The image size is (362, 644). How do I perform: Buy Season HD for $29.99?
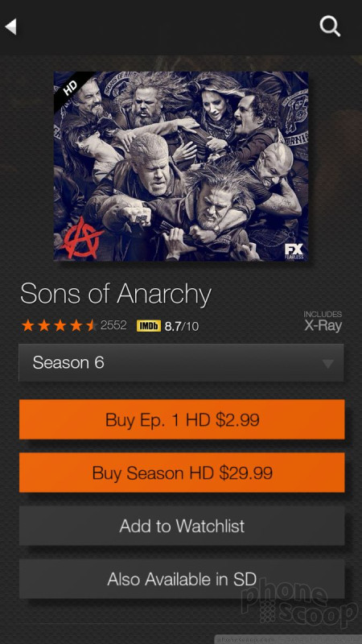pyautogui.click(x=182, y=473)
